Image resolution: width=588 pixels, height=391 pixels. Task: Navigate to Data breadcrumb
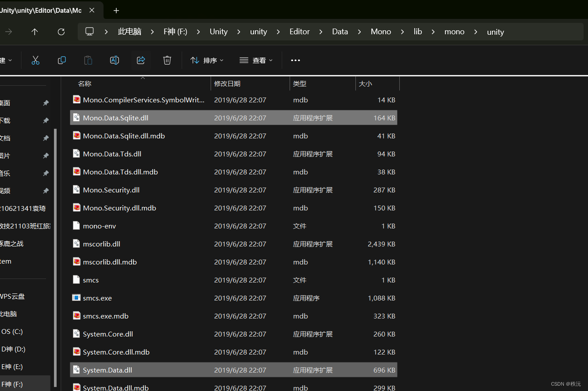click(x=340, y=32)
